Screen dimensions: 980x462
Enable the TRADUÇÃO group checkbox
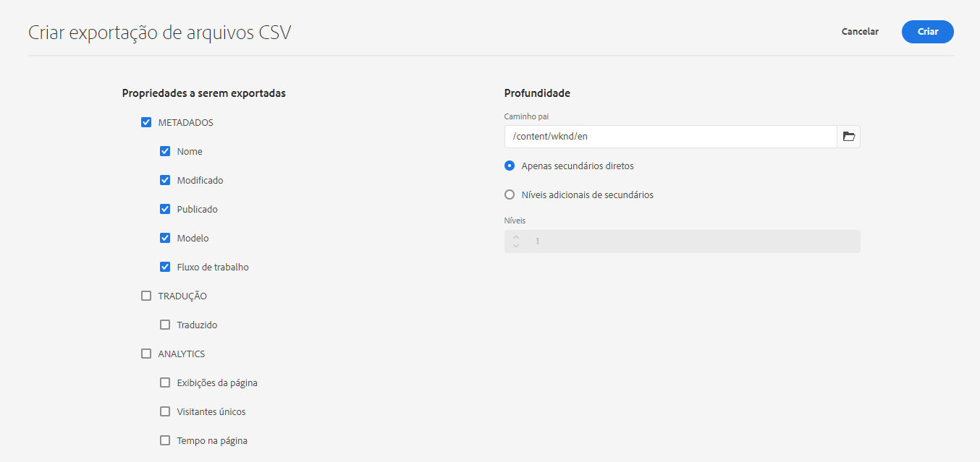(146, 296)
